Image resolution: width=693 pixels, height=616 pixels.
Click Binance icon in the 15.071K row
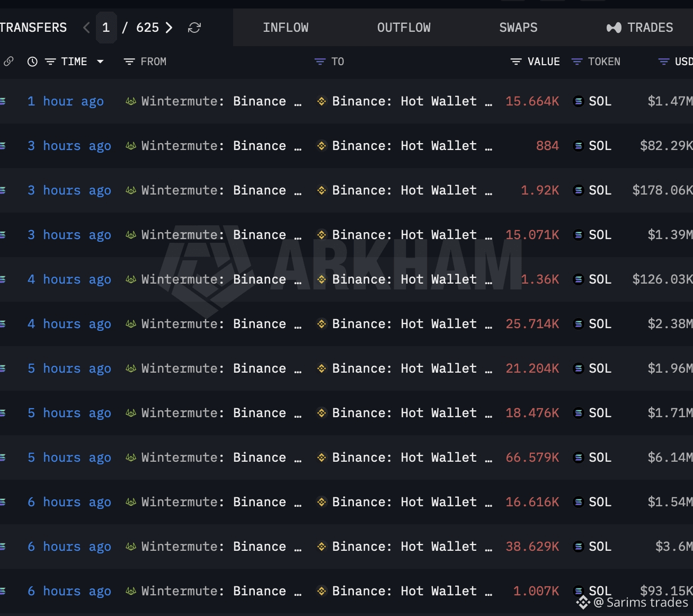pyautogui.click(x=321, y=235)
